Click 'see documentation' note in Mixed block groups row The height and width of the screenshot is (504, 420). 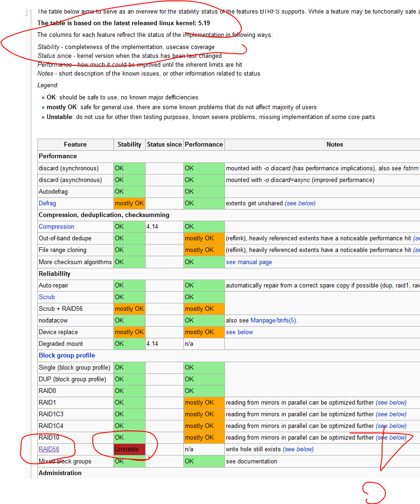tap(251, 461)
